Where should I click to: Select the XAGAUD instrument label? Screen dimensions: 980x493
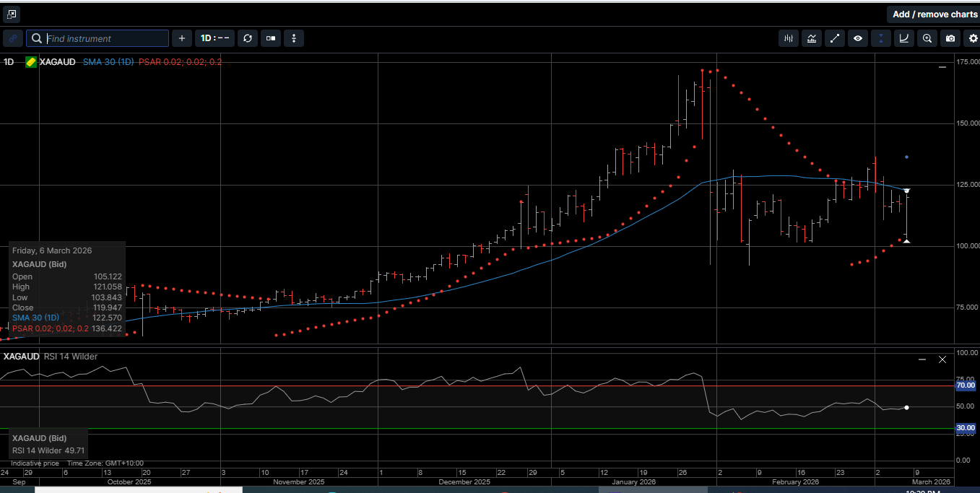[56, 61]
